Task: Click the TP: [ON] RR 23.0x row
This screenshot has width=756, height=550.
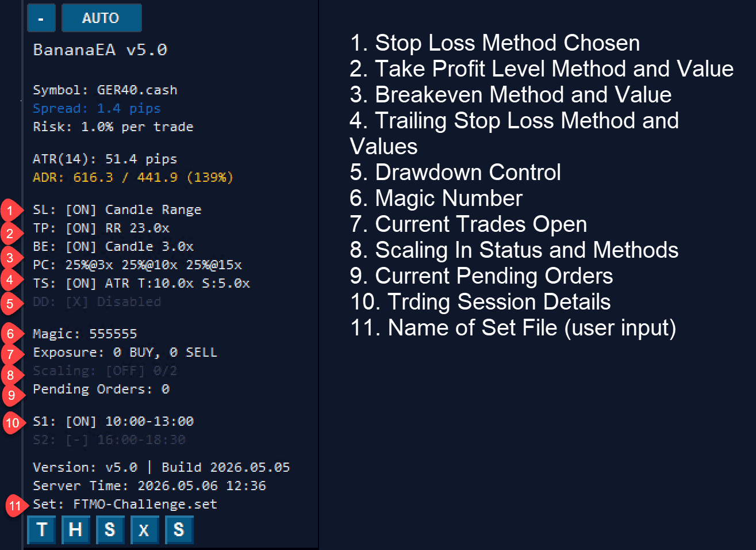Action: click(x=101, y=228)
